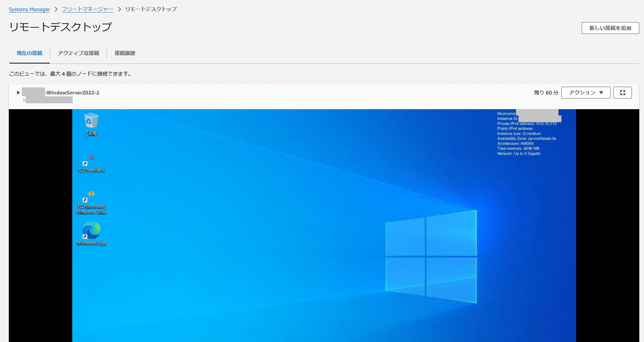This screenshot has width=644, height=342.
Task: Click the Instance size: t3.medium line
Action: coord(519,134)
